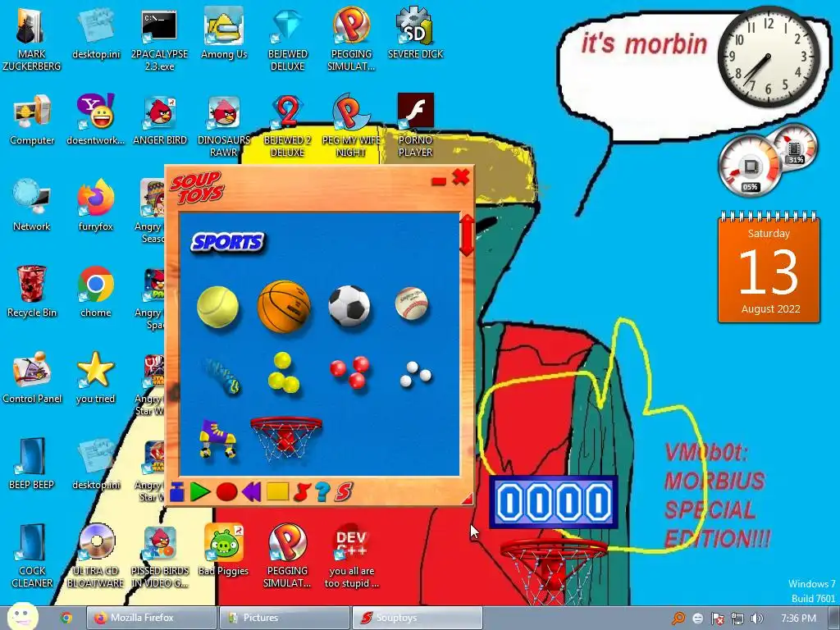This screenshot has width=840, height=630.
Task: Select the furryfox desktop icon
Action: click(x=96, y=206)
